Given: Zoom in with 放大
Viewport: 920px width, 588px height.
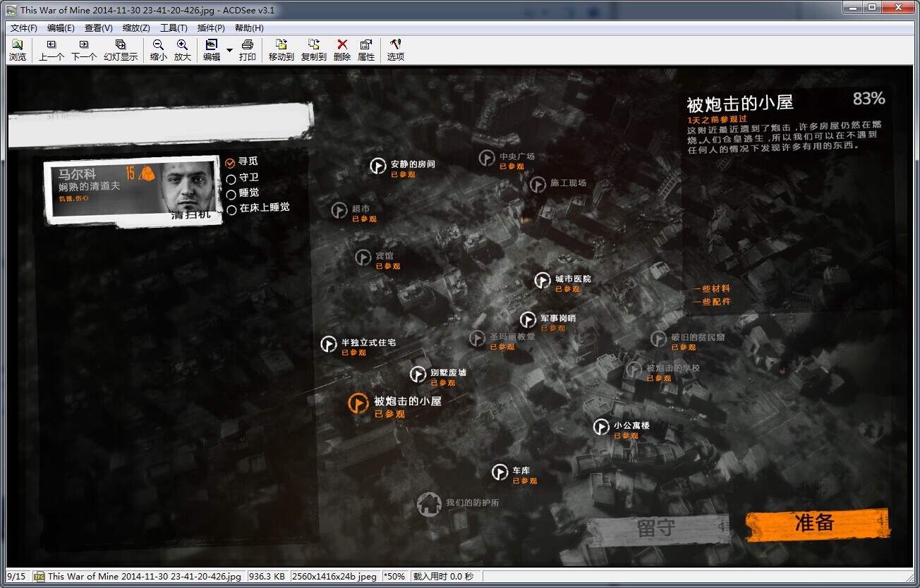Looking at the screenshot, I should coord(183,50).
